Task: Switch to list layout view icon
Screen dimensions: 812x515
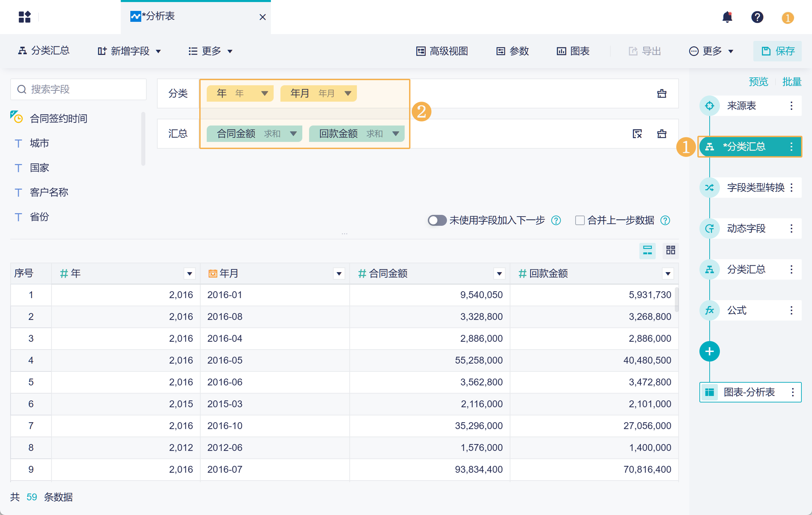Action: tap(647, 250)
